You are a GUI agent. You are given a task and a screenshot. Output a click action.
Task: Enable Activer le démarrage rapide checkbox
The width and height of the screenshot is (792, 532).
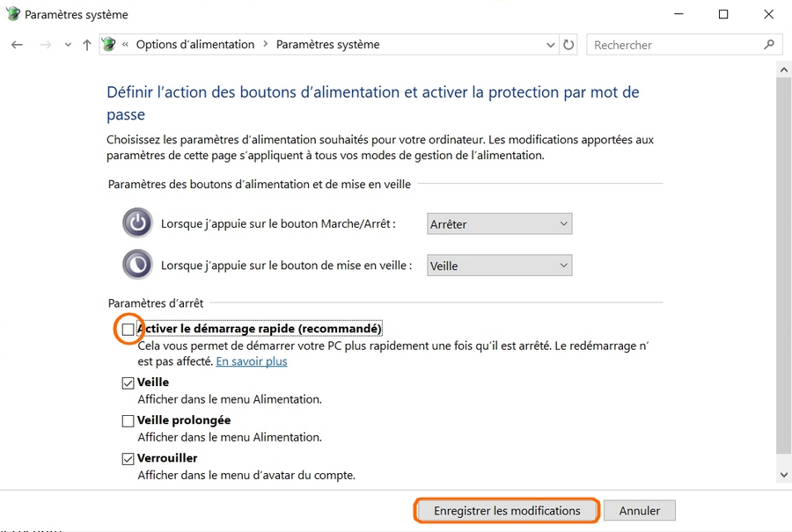(x=128, y=330)
